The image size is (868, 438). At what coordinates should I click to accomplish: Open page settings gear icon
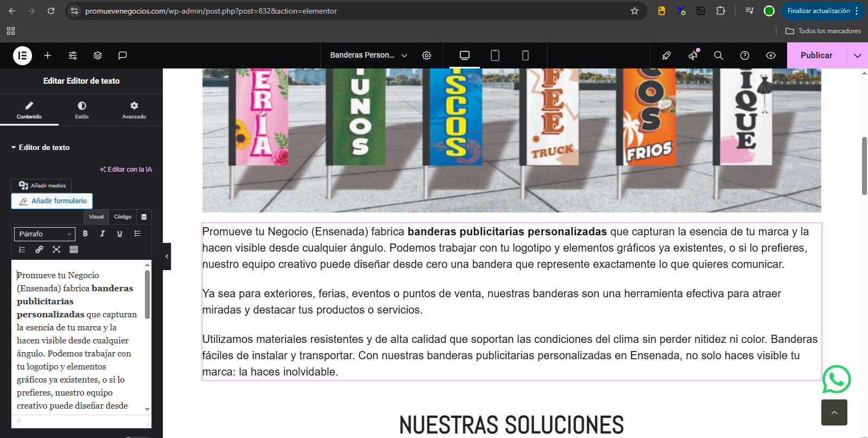tap(427, 55)
